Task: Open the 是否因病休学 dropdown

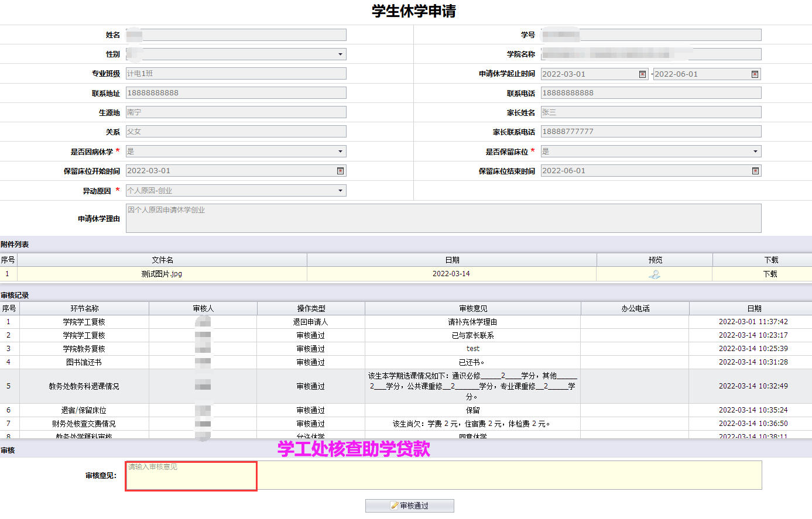Action: click(x=340, y=152)
